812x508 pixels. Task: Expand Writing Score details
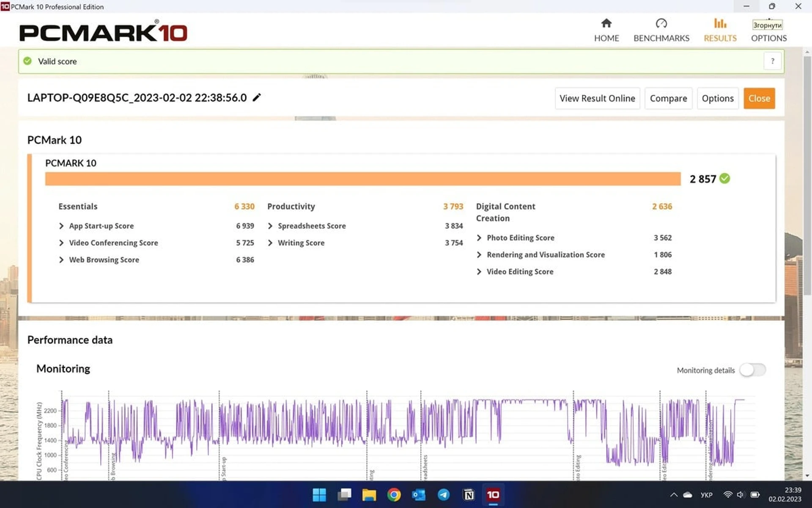point(270,243)
